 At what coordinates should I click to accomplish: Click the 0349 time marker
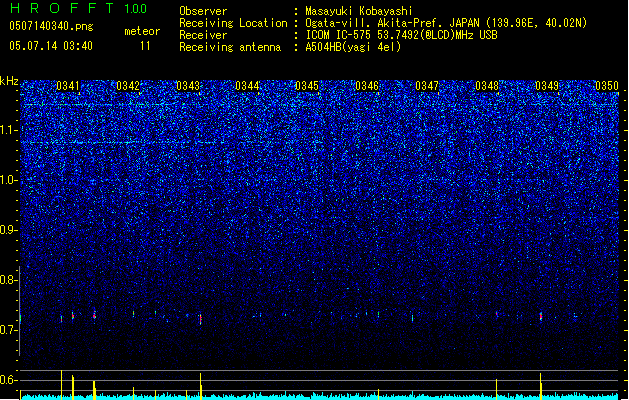point(547,86)
